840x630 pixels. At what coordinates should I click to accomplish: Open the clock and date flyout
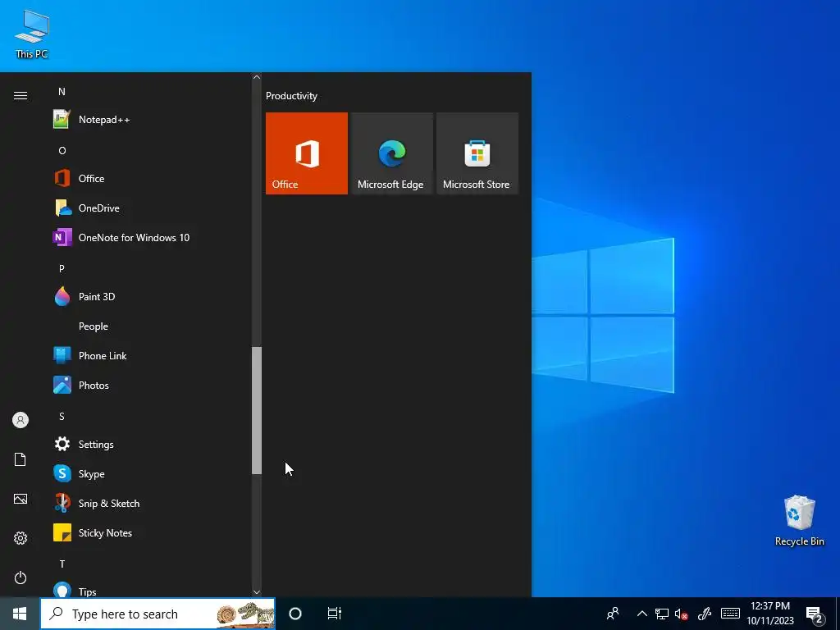[x=770, y=614]
